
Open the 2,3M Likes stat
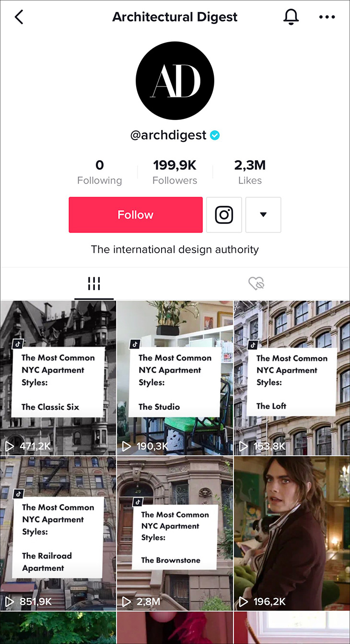250,172
